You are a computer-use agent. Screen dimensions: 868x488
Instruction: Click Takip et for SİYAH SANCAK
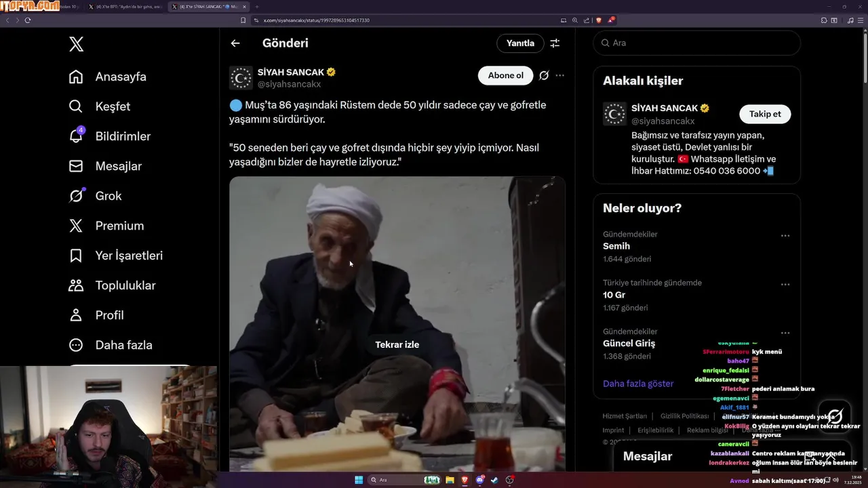pyautogui.click(x=765, y=114)
